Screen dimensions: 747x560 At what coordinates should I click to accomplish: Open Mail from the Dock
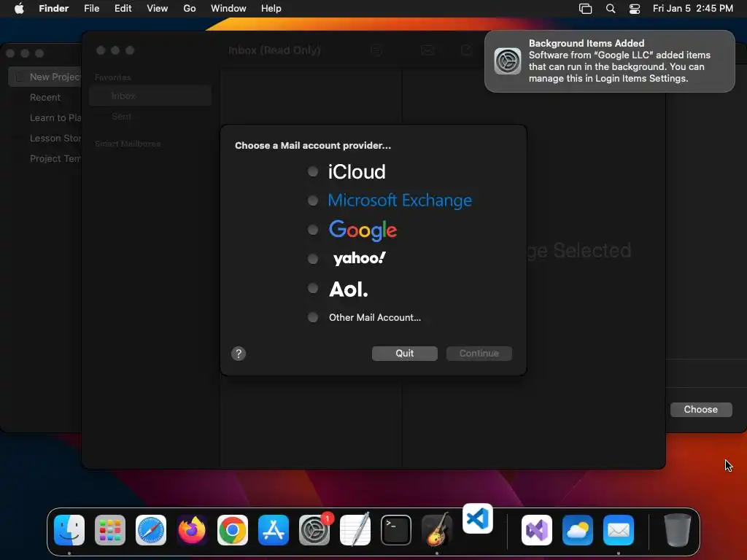tap(619, 529)
